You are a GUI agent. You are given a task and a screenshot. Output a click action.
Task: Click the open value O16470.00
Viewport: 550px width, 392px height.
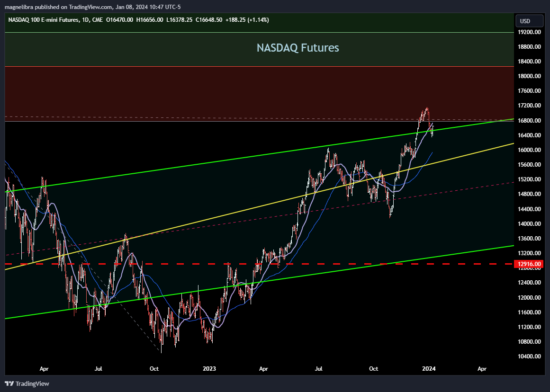(119, 20)
